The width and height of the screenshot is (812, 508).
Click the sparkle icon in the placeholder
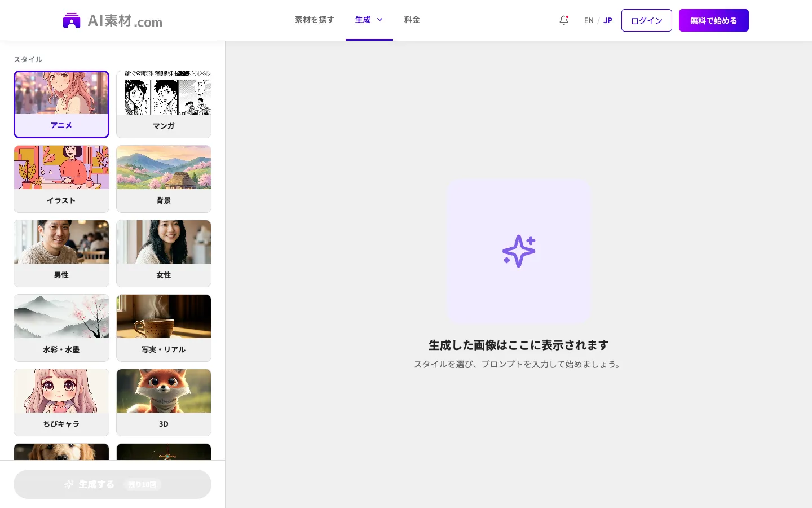[519, 251]
